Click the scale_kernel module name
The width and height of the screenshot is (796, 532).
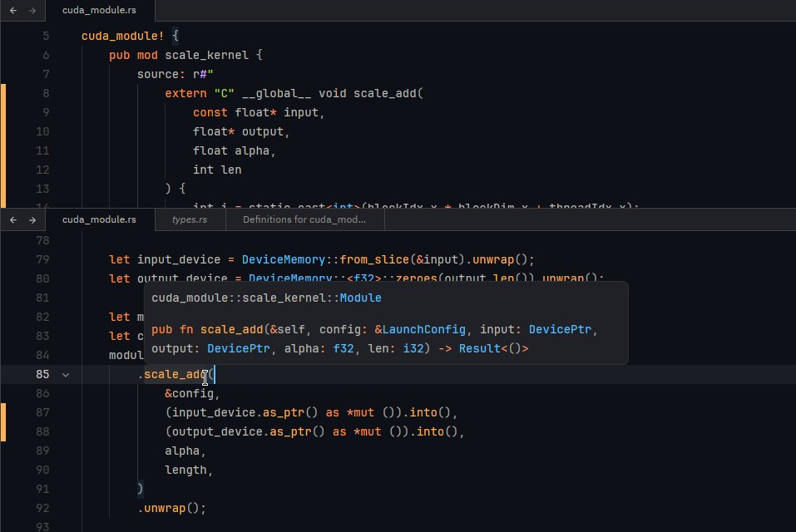pyautogui.click(x=206, y=55)
